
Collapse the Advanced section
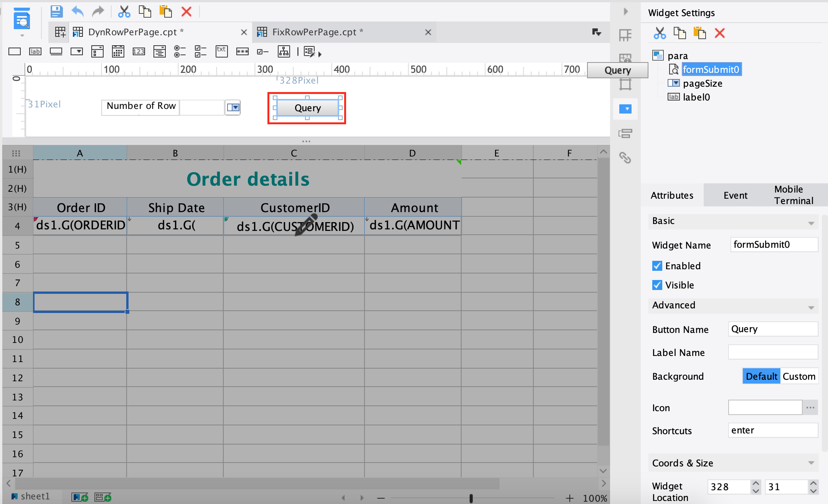(x=811, y=307)
